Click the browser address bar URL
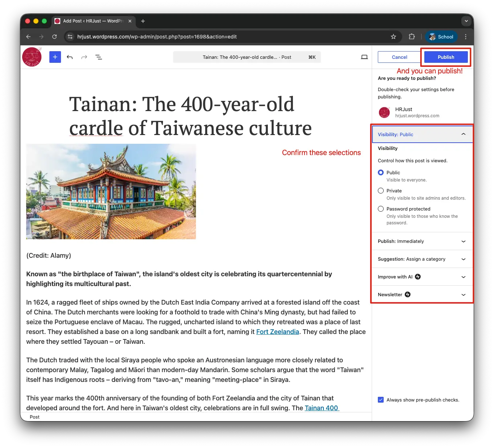 coord(157,37)
